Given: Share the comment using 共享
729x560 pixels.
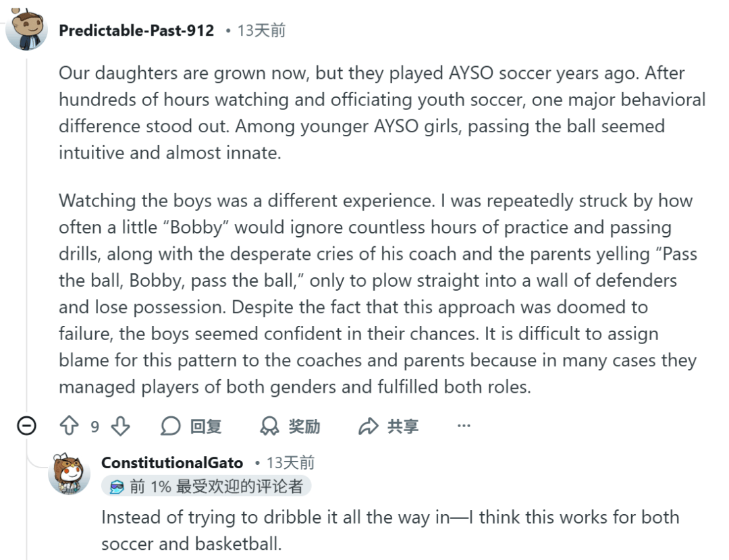Looking at the screenshot, I should [389, 426].
